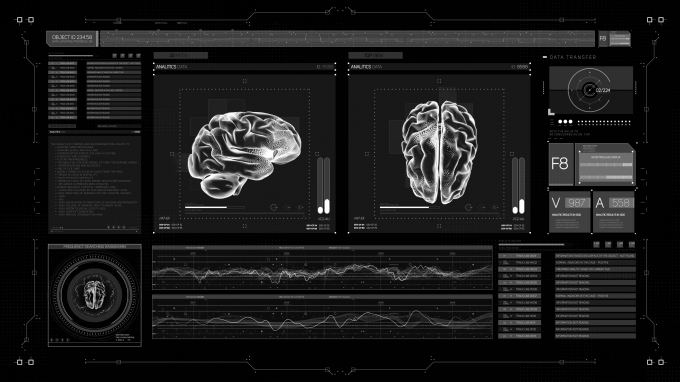The image size is (680, 382).
Task: Click the small F8 badge in top bar
Action: [x=603, y=39]
